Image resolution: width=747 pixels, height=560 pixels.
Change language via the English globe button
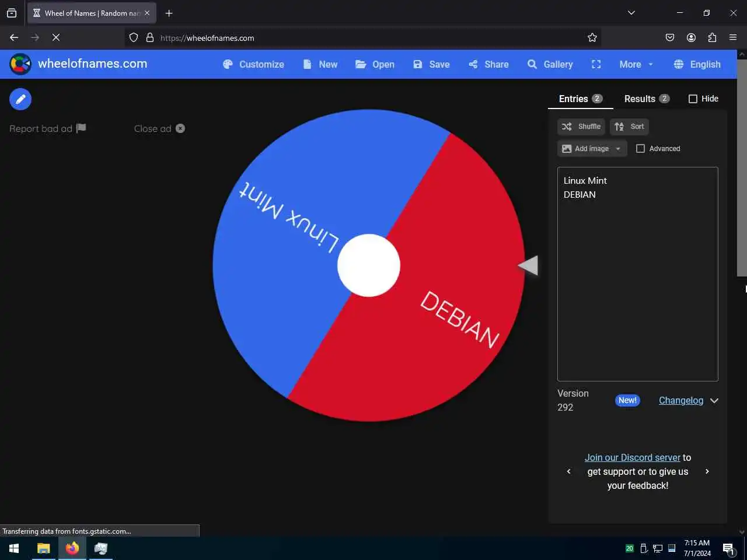click(697, 64)
